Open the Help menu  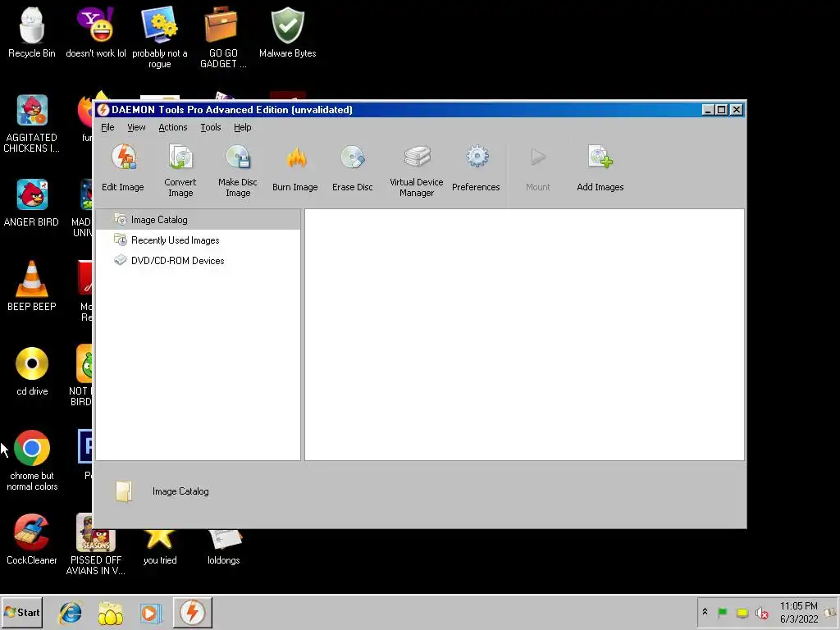click(242, 127)
